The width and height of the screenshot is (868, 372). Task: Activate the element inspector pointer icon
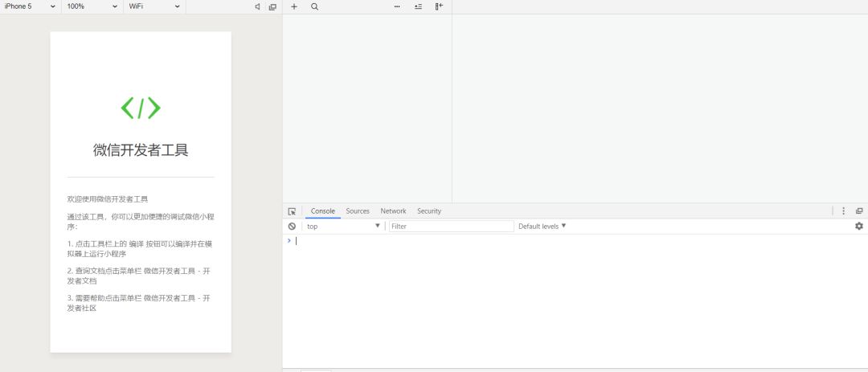coord(292,211)
